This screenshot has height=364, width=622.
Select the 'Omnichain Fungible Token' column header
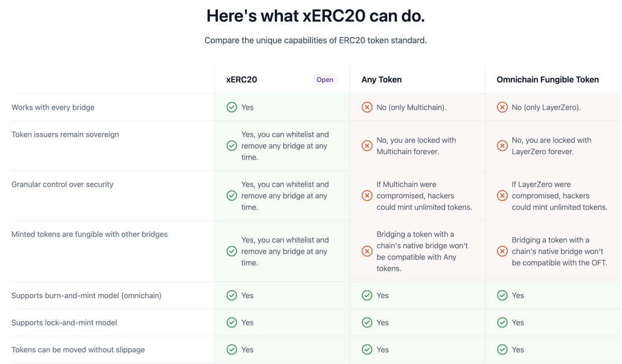click(x=548, y=80)
